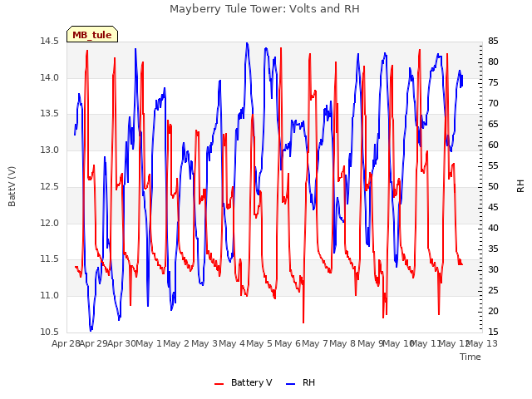Screen dimensions: 532x399
Task: Click the May 13 date label
Action: click(x=482, y=344)
